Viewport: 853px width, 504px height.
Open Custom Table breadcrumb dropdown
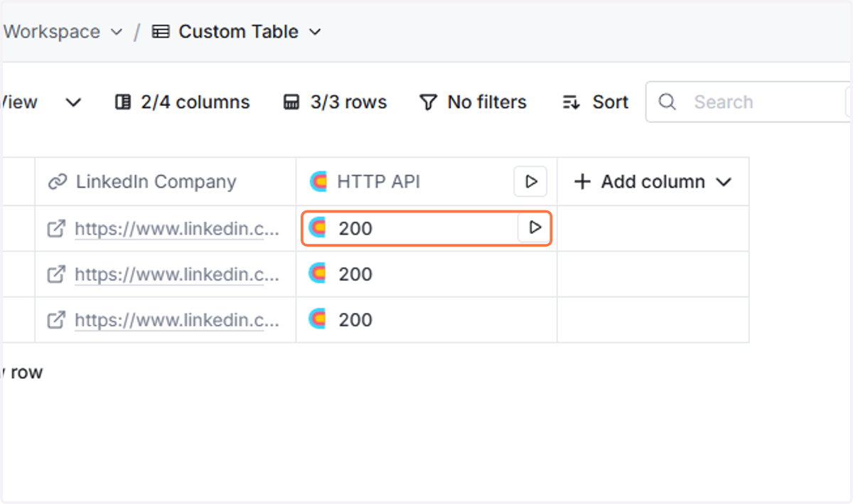coord(316,32)
